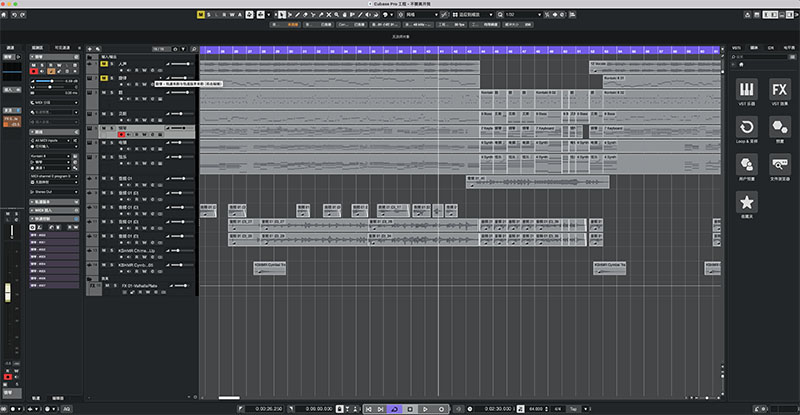Click Home icon at top left

click(x=4, y=15)
